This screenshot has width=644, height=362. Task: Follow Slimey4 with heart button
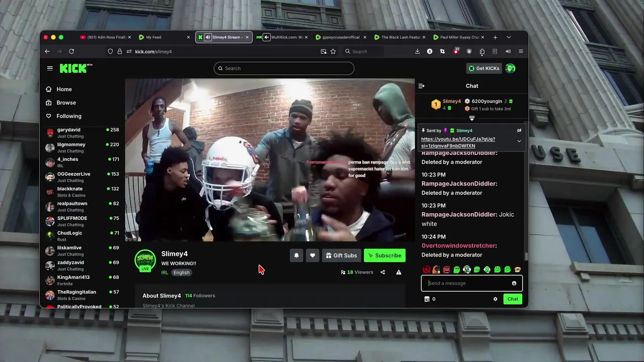[312, 255]
